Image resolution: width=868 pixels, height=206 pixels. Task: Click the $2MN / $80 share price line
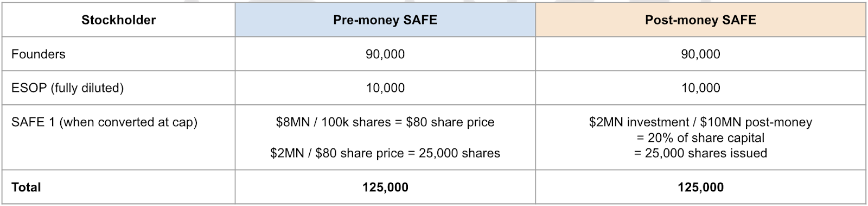385,153
